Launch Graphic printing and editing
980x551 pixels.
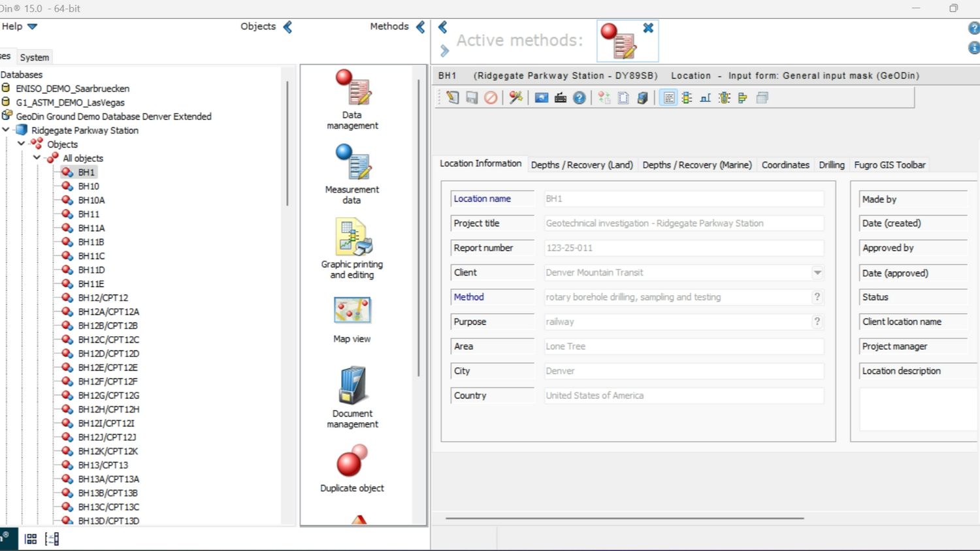[x=352, y=248]
